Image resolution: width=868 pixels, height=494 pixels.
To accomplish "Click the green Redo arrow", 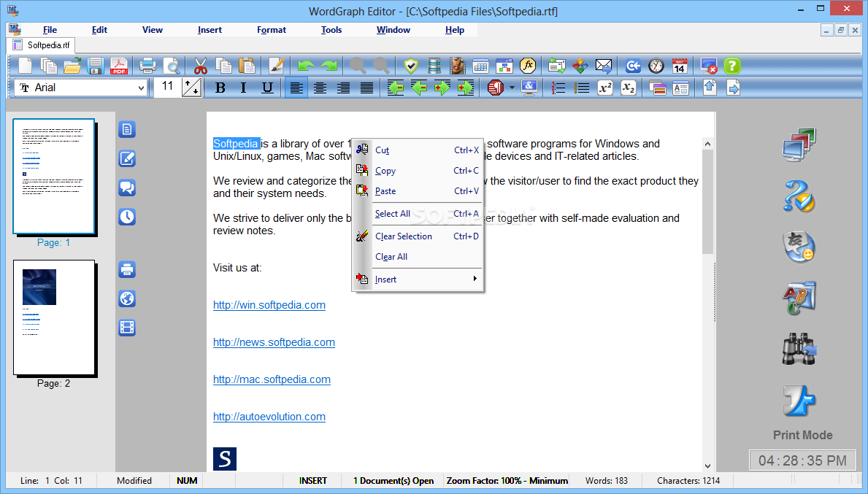I will (329, 66).
